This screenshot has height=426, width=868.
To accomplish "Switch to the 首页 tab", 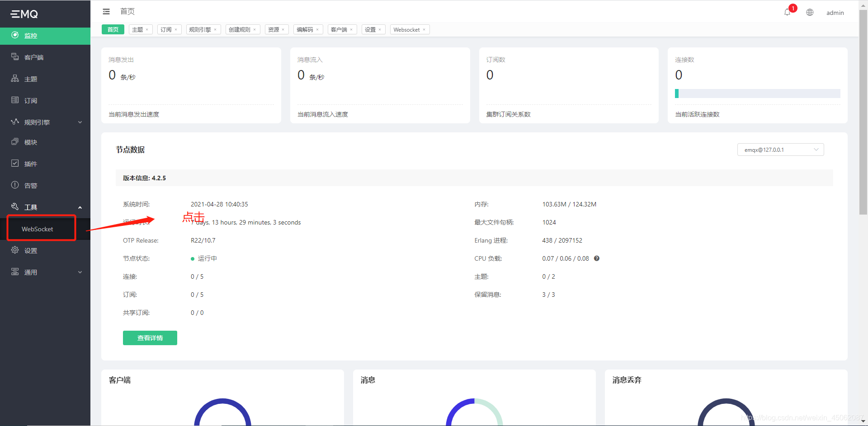I will [113, 29].
